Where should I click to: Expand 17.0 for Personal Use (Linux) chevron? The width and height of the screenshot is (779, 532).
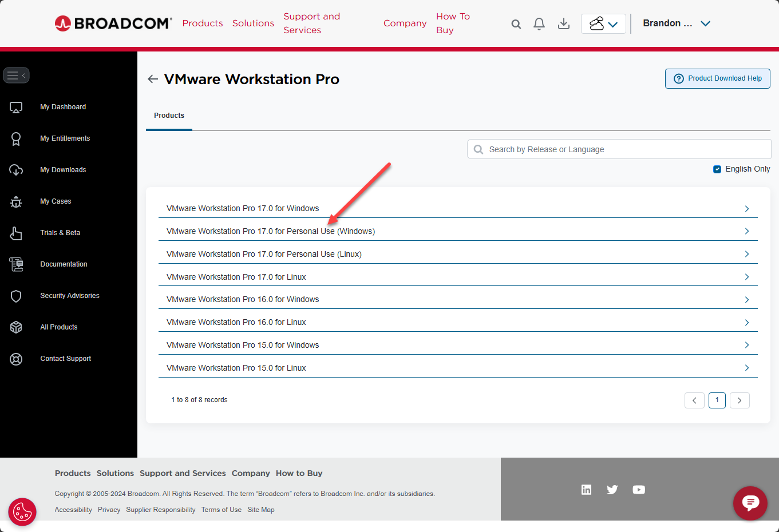pos(747,254)
